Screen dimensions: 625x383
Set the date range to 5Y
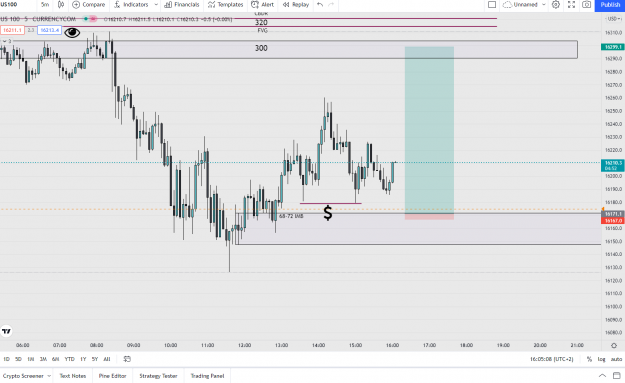coord(94,359)
